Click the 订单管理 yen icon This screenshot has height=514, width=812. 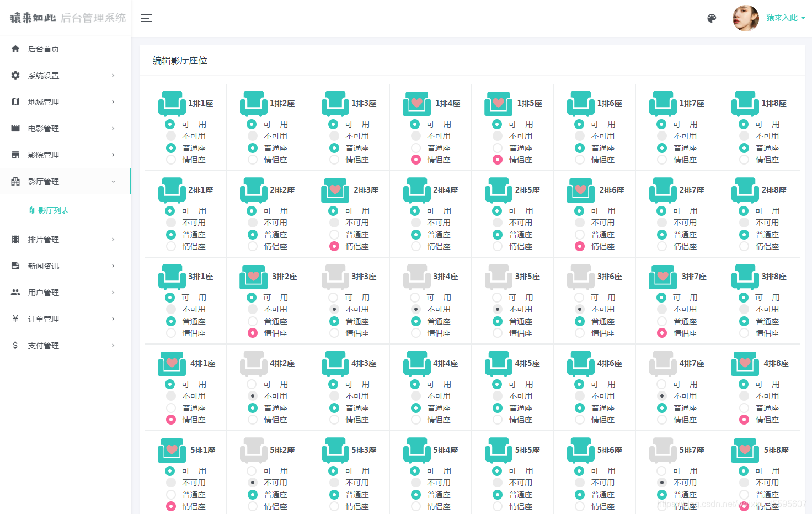pyautogui.click(x=15, y=319)
